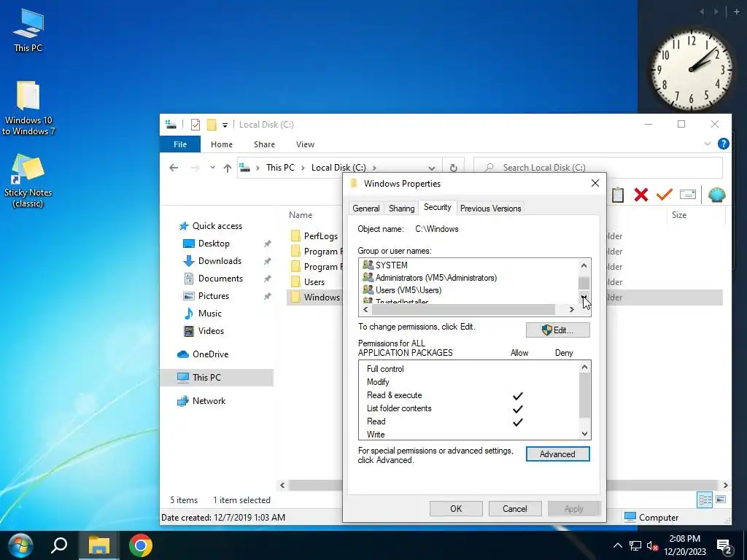
Task: Open Windows 10 to Windows 7 desktop folder
Action: [x=28, y=108]
